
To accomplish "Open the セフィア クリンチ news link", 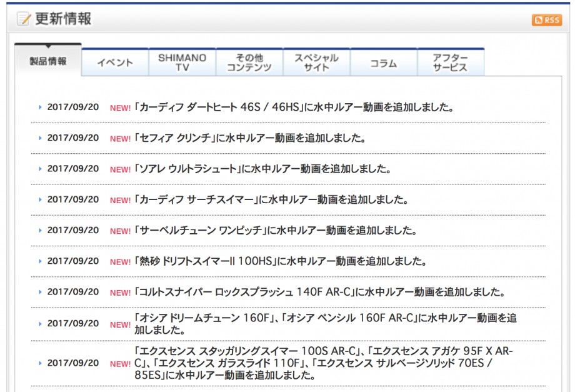I will click(250, 138).
